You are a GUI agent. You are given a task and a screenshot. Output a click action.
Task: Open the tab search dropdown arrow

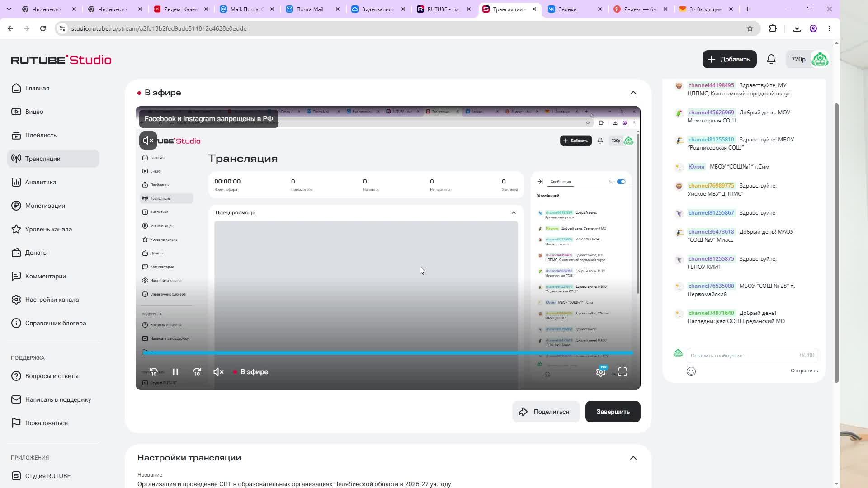click(9, 9)
